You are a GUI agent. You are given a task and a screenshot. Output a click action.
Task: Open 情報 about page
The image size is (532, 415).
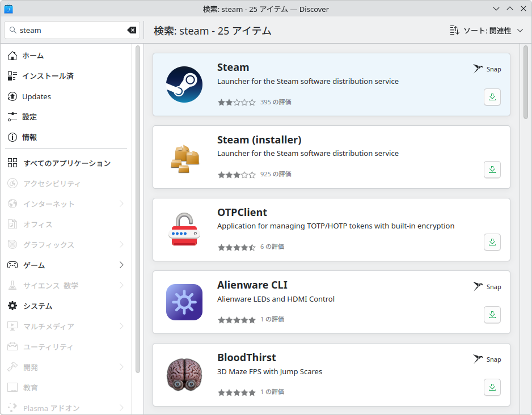pyautogui.click(x=66, y=137)
